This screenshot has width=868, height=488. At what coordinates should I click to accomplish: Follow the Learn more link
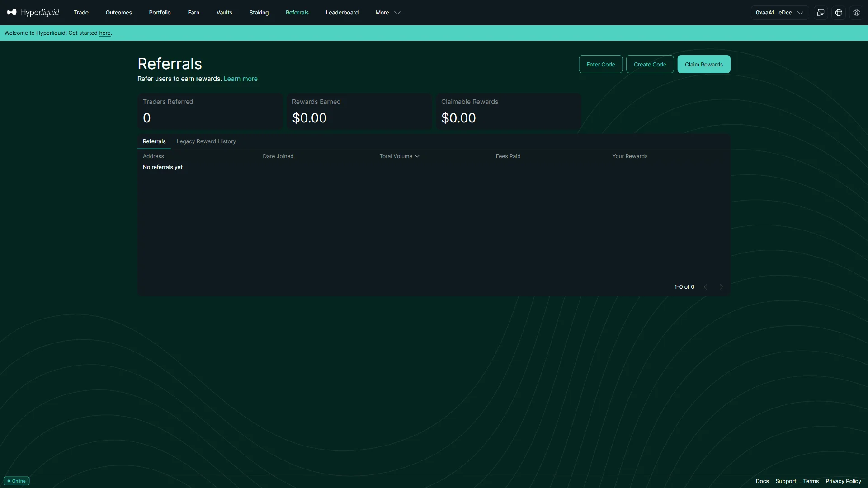(241, 79)
